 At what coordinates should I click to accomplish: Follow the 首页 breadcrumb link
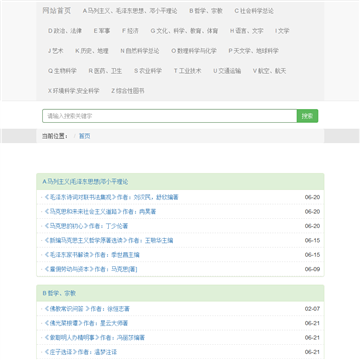coord(84,136)
